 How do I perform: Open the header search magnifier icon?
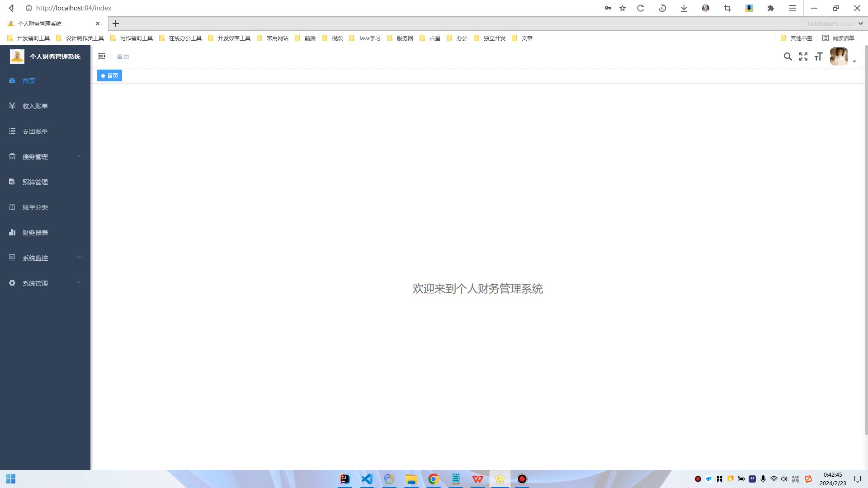point(788,56)
